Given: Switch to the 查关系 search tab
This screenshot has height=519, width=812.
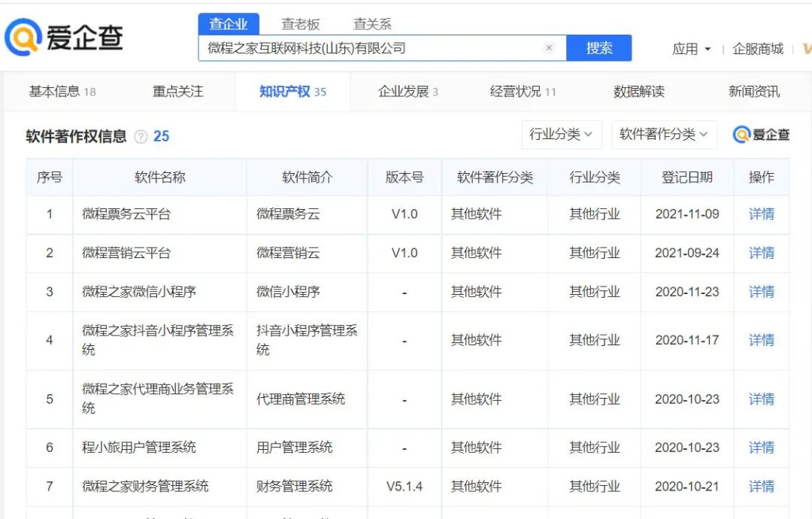Looking at the screenshot, I should (373, 23).
